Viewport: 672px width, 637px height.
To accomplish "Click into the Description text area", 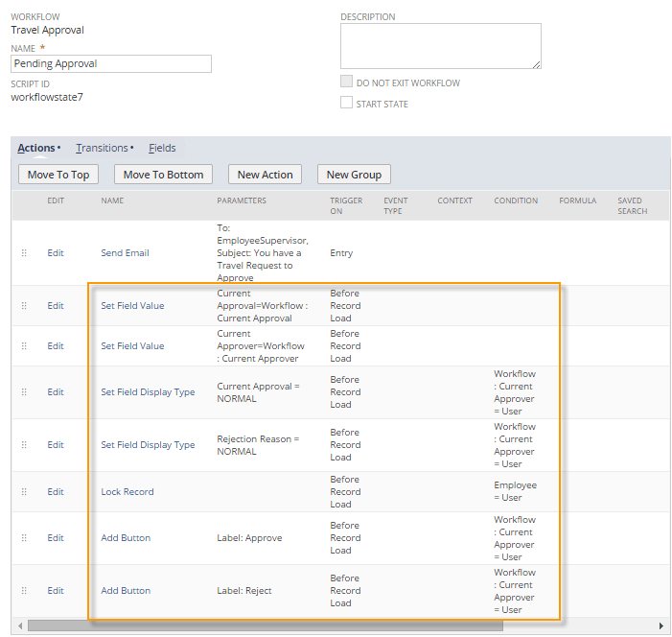I will point(441,46).
